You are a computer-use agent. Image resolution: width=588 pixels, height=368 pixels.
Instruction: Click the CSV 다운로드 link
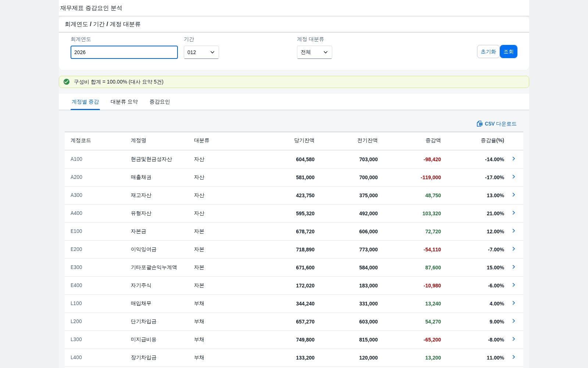click(x=497, y=124)
